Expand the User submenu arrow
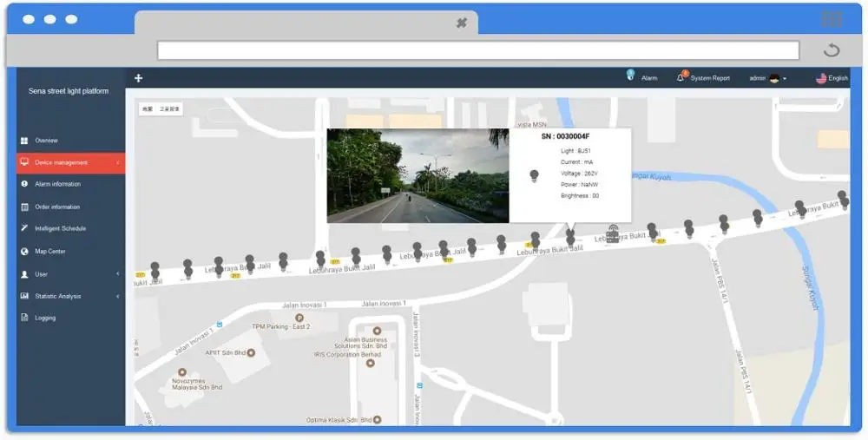868x440 pixels. pyautogui.click(x=117, y=274)
